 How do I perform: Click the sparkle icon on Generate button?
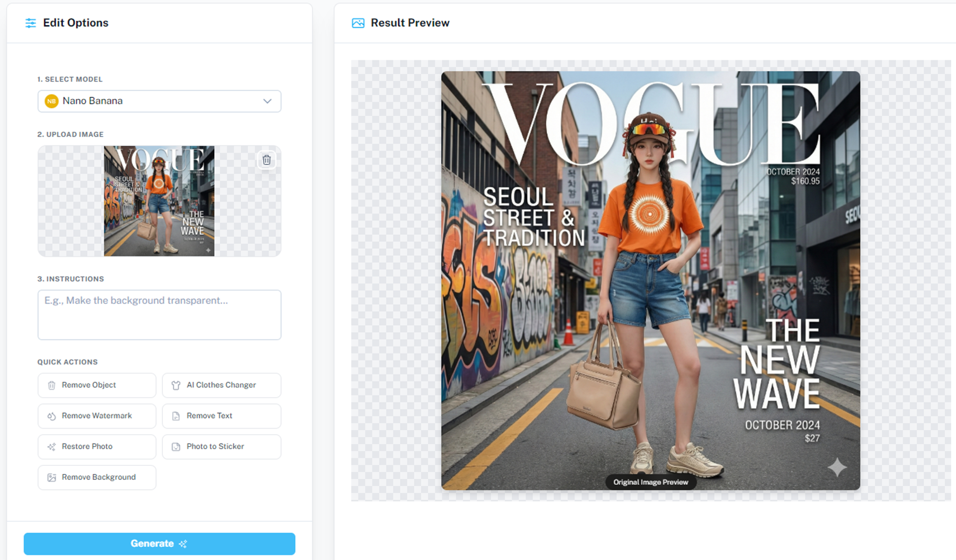pyautogui.click(x=183, y=544)
